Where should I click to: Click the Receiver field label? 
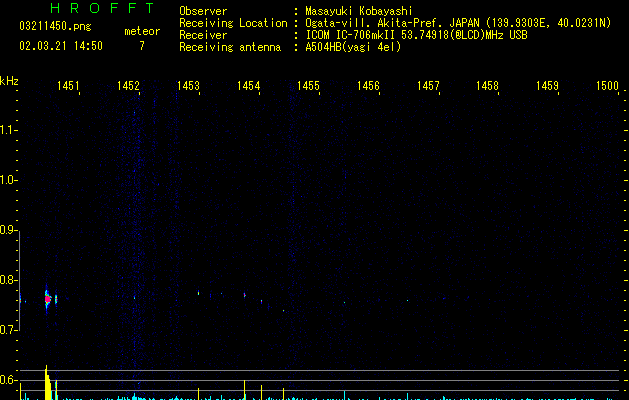[x=203, y=35]
